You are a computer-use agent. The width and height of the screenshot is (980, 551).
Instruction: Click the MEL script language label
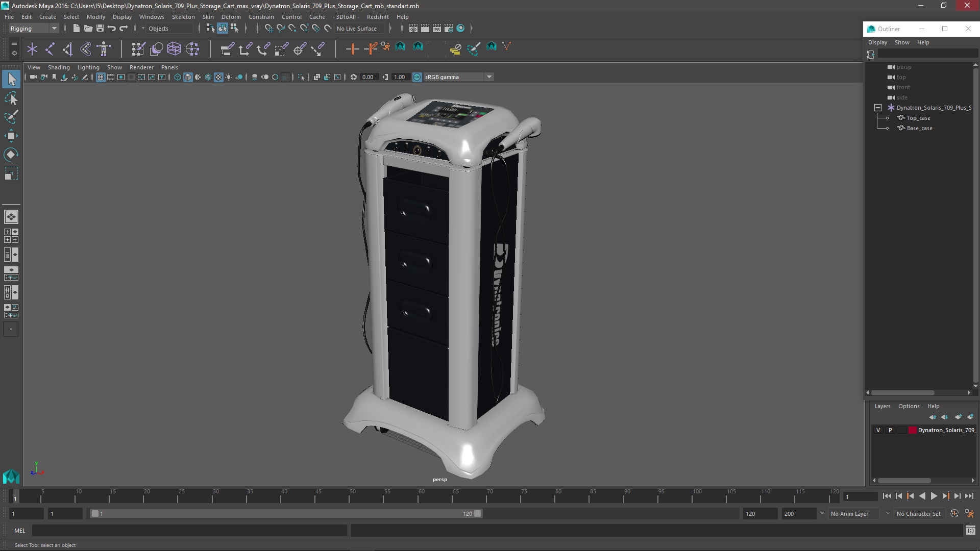point(19,531)
